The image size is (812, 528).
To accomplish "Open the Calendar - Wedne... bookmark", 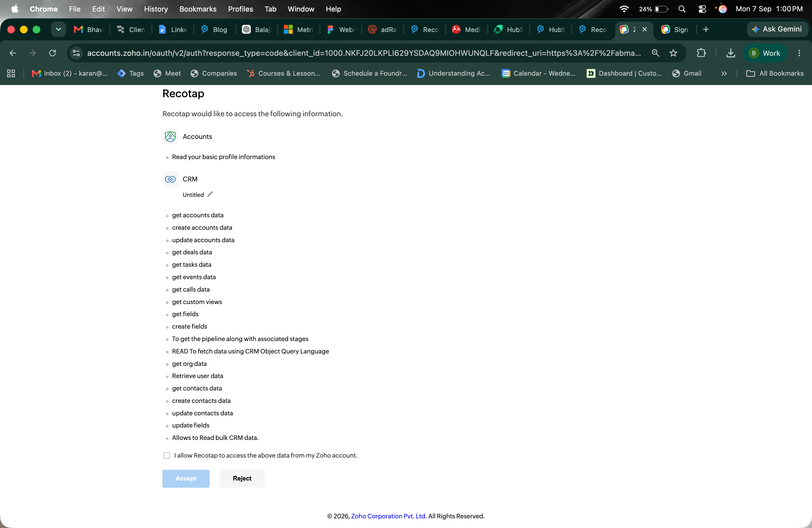I will coord(538,73).
